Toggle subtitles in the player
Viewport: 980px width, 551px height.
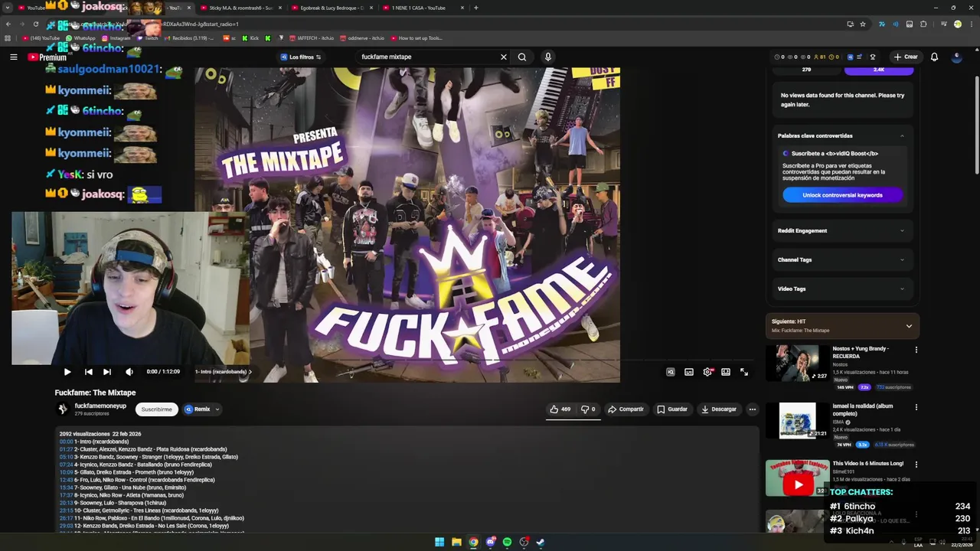[x=689, y=372]
